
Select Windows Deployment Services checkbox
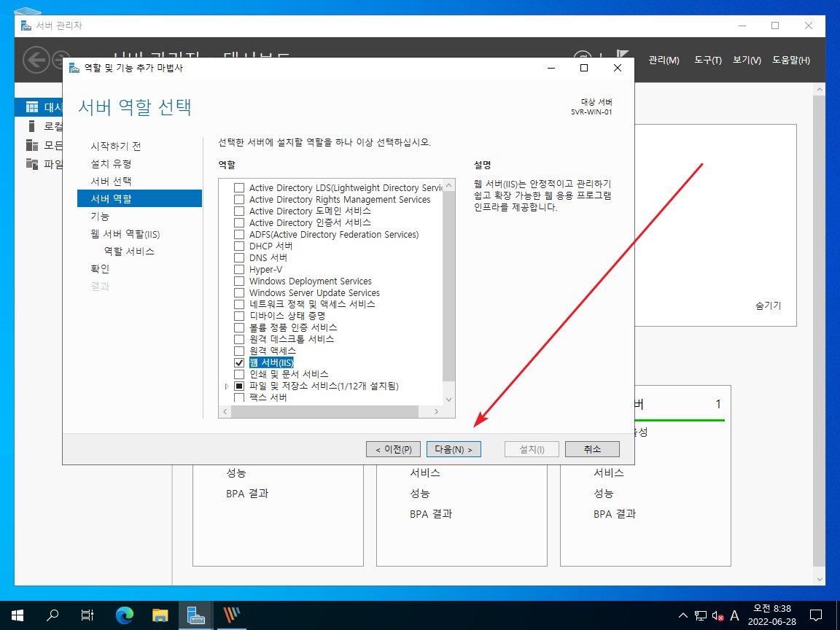[x=239, y=281]
